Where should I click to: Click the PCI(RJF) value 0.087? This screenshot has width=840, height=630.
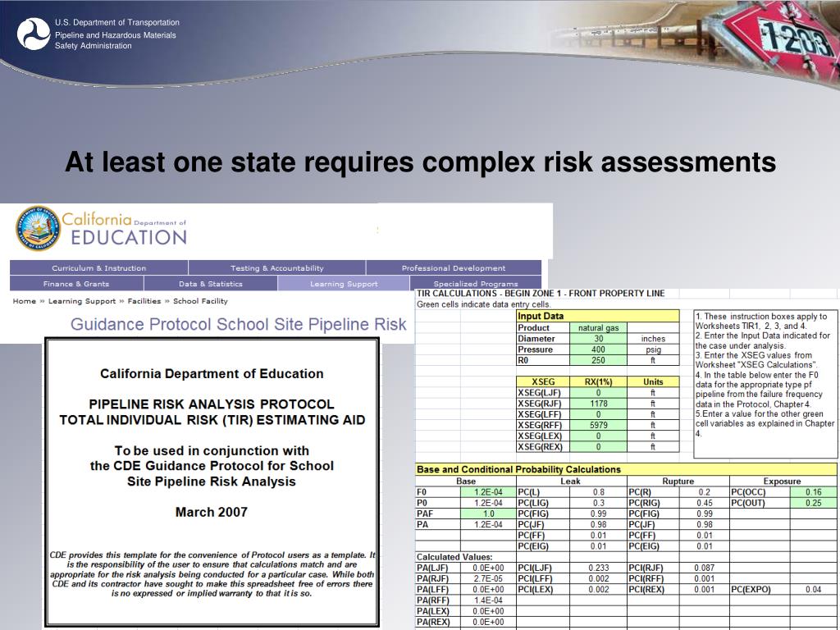(x=705, y=568)
